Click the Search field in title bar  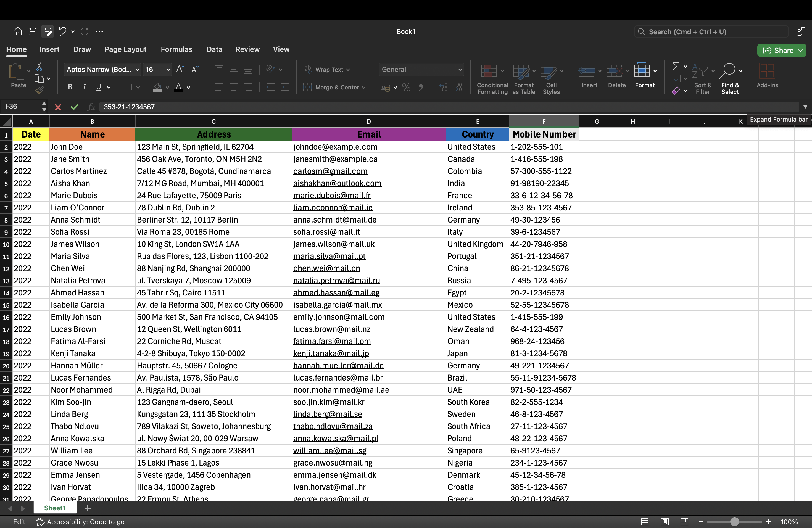click(711, 32)
